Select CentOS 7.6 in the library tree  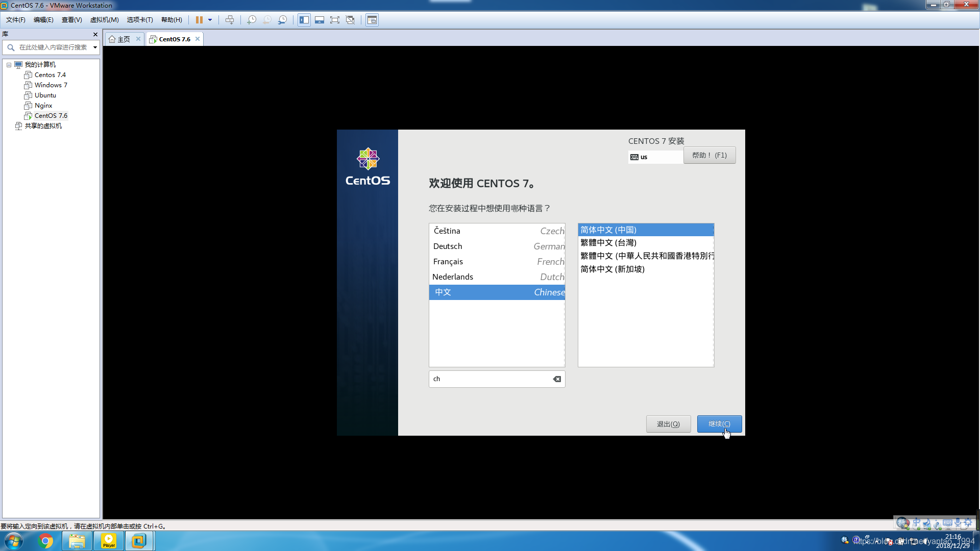pos(51,116)
